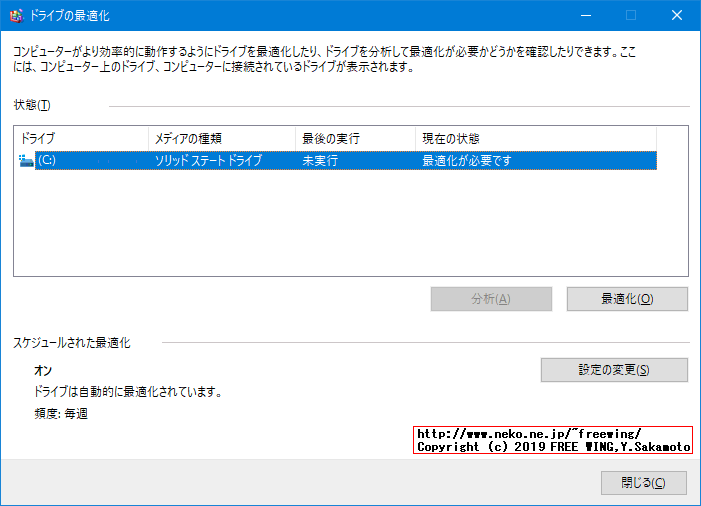The image size is (701, 506).
Task: Click the 最後の実行 column header
Action: 355,139
